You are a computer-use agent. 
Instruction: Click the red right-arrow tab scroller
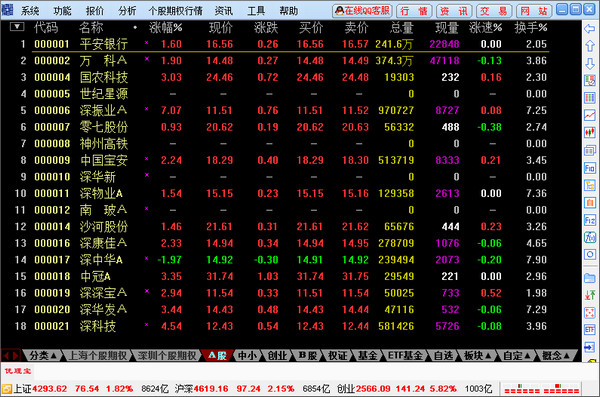pos(15,356)
